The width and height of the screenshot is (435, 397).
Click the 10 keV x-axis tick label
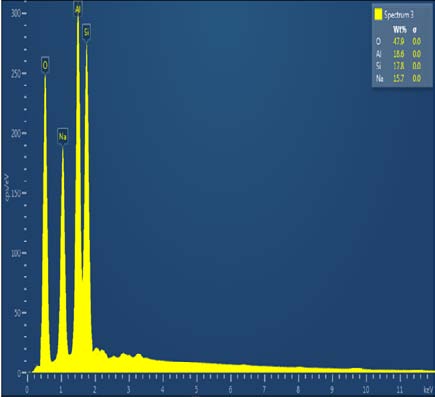tap(366, 389)
